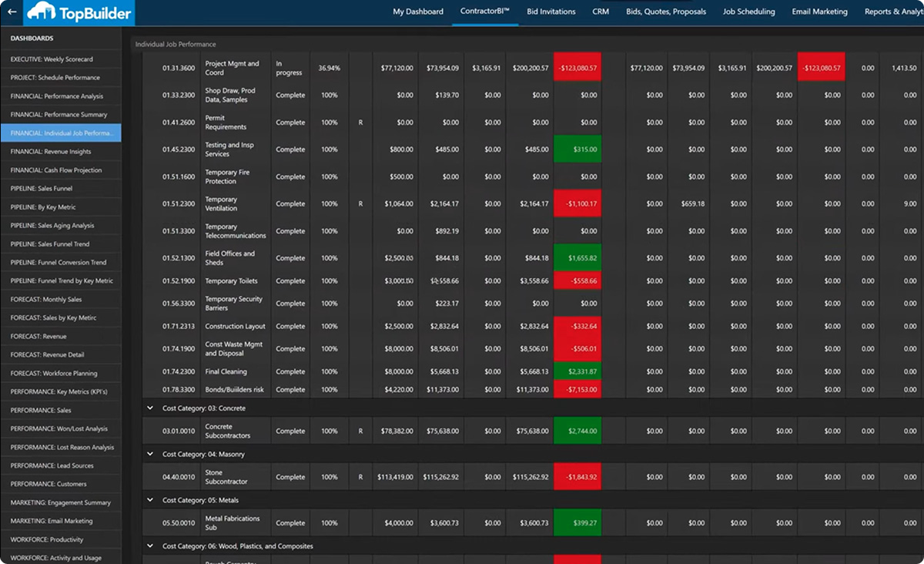Open PERFORMANCE: Customers dashboard

pyautogui.click(x=61, y=485)
